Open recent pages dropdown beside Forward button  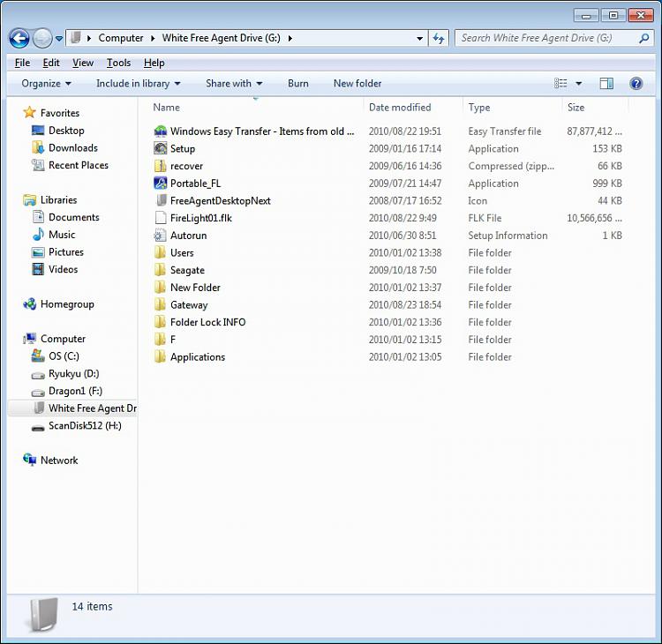(59, 39)
